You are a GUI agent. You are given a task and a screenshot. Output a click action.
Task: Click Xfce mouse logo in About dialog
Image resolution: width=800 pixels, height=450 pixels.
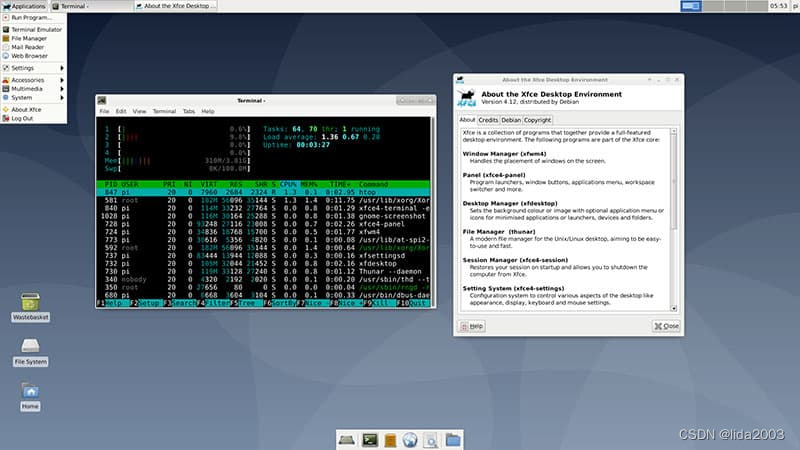tap(466, 98)
